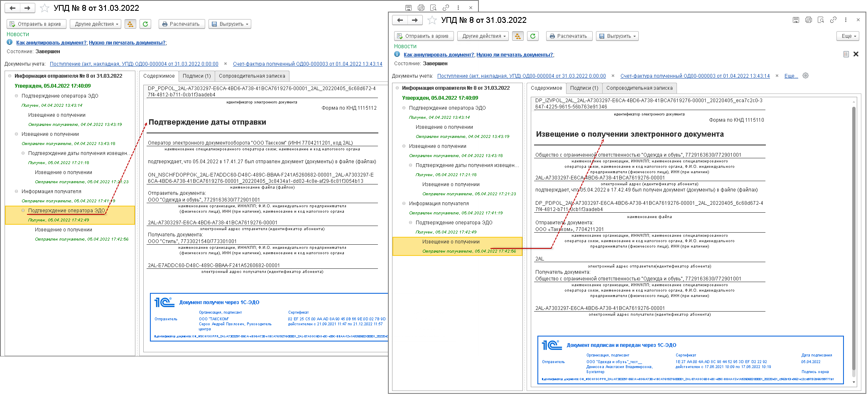
Task: Open Еще dropdown menu in front window
Action: tap(848, 36)
